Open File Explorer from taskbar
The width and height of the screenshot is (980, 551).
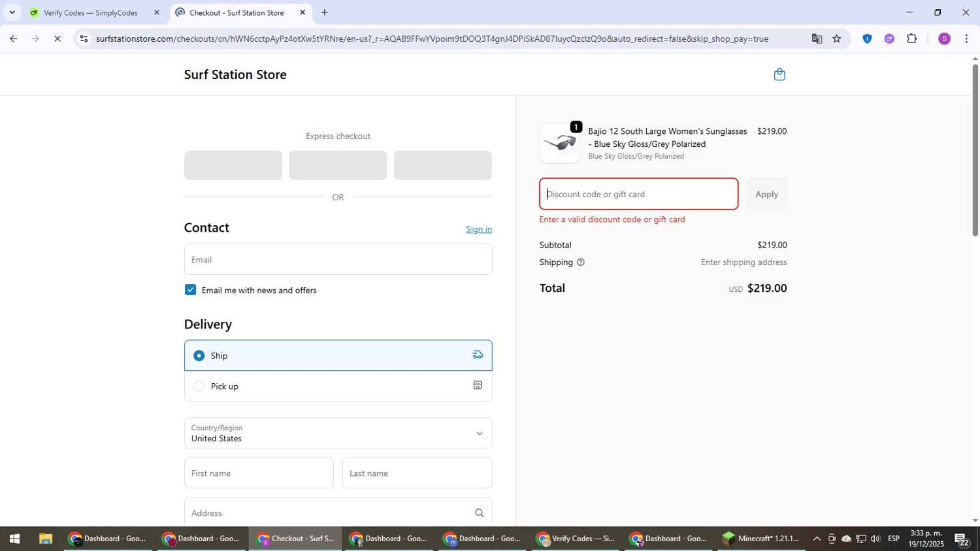tap(45, 539)
